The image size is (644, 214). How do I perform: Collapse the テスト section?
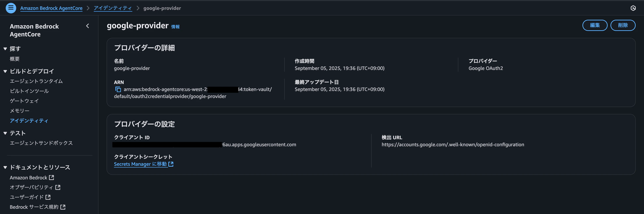coord(5,133)
